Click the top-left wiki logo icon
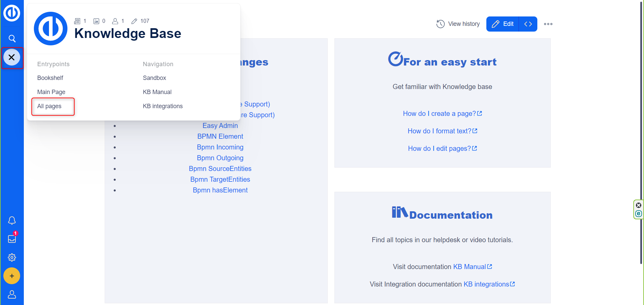 point(12,13)
